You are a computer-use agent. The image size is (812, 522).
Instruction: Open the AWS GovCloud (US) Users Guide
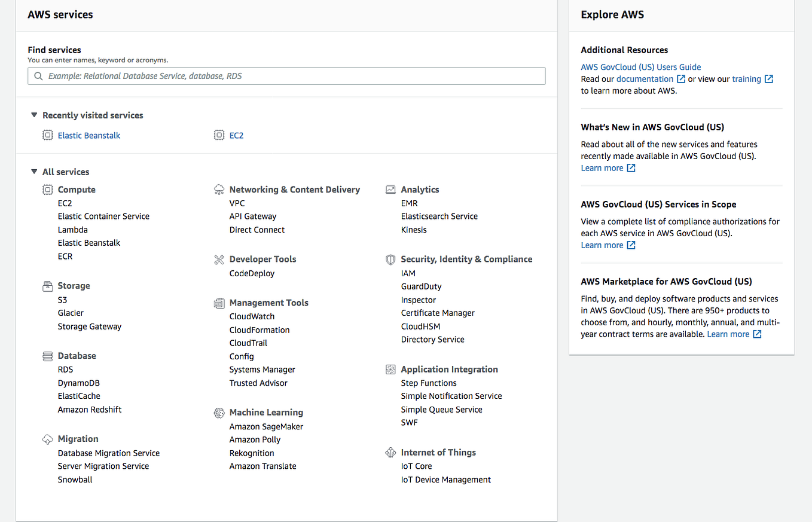(x=641, y=67)
